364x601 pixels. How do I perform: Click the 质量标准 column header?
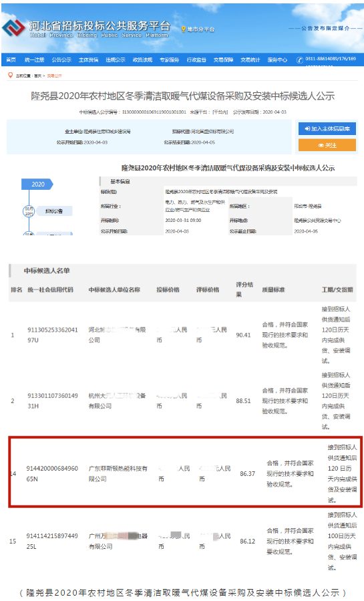273,289
